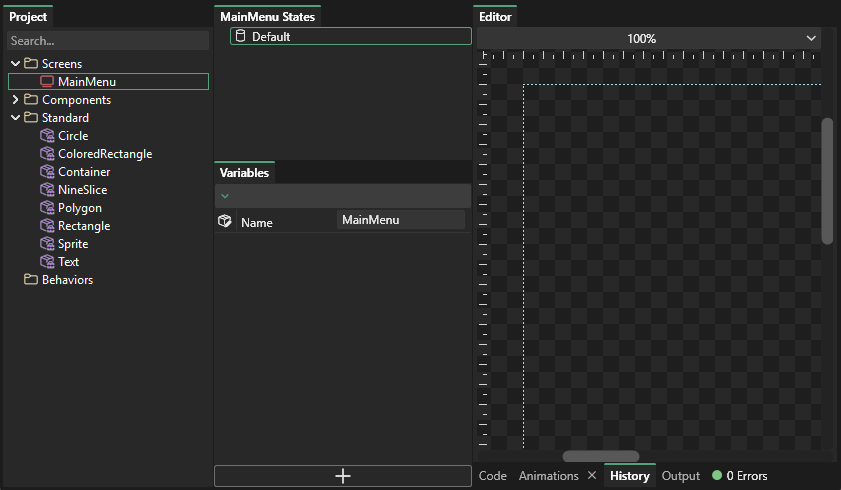
Task: Collapse the Variables category chevron
Action: coord(225,196)
